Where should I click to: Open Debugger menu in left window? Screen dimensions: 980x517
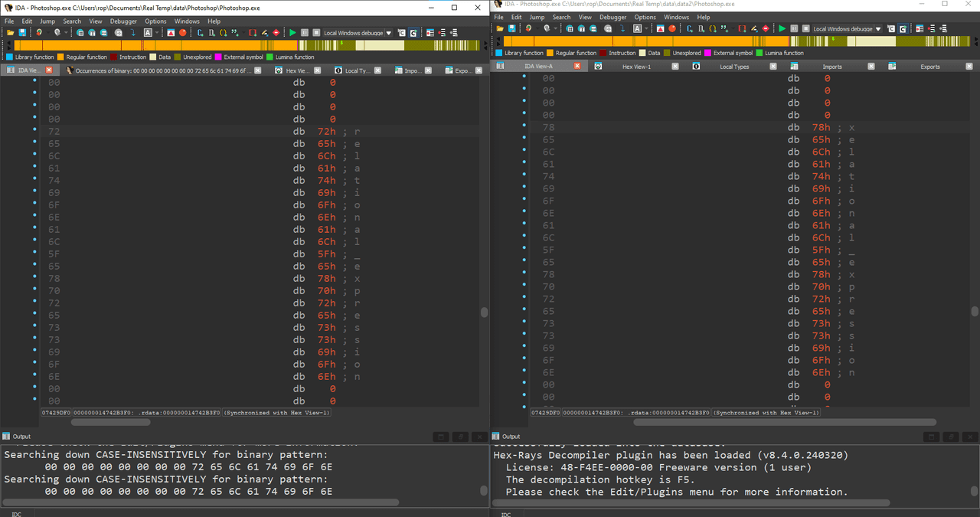(x=123, y=21)
